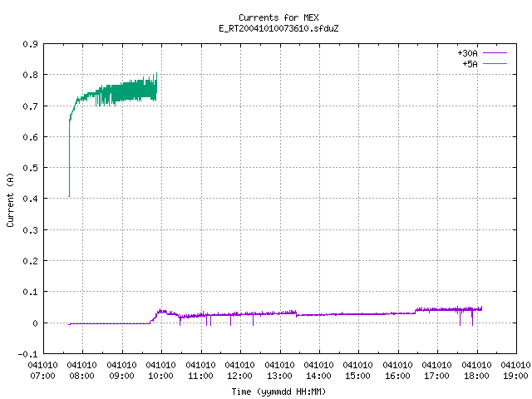Click the x-axis label 041010 17:00
This screenshot has height=399, width=532.
click(x=436, y=370)
